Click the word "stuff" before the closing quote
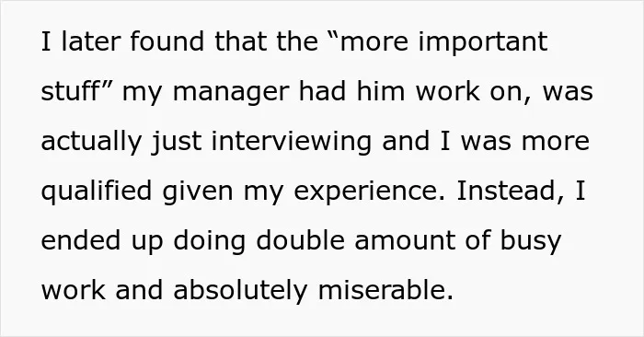Image resolution: width=644 pixels, height=337 pixels. pyautogui.click(x=71, y=91)
